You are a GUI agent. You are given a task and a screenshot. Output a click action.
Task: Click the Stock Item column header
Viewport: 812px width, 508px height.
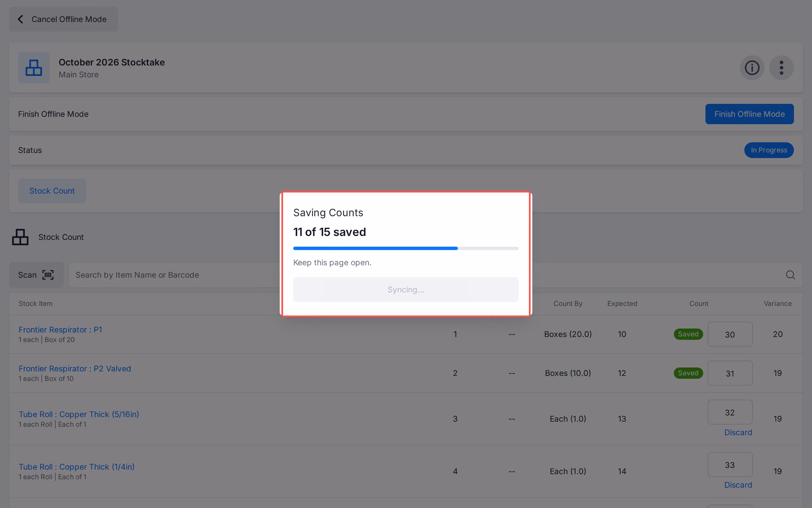coord(36,303)
